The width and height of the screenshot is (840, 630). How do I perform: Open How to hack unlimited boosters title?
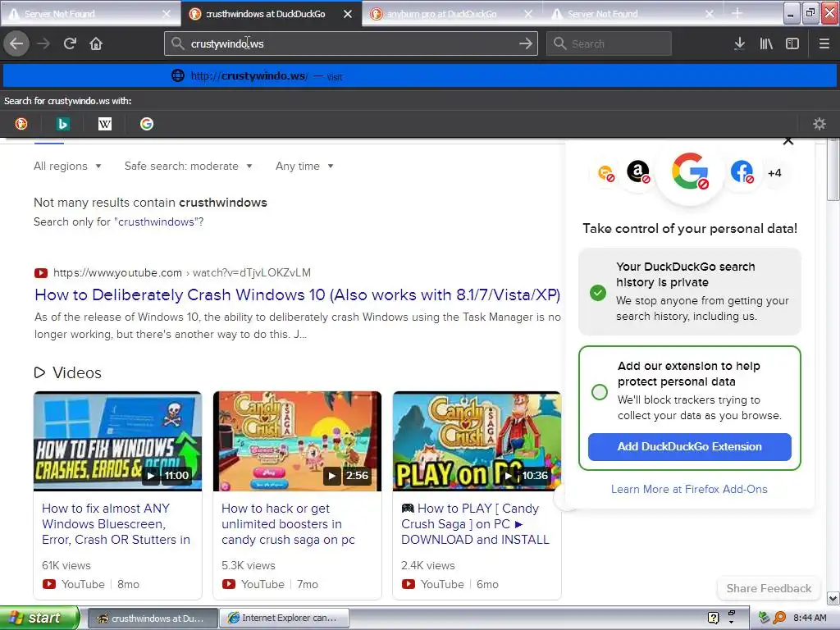point(288,524)
